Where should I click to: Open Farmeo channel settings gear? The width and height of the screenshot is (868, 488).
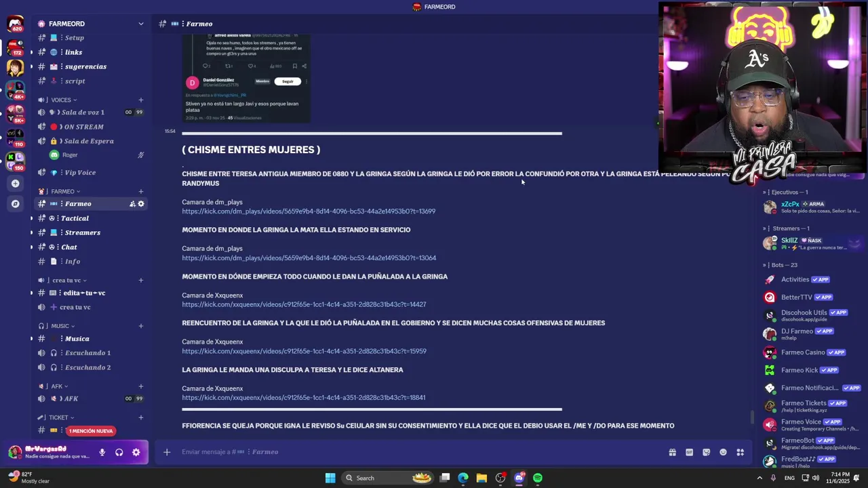[x=141, y=204]
